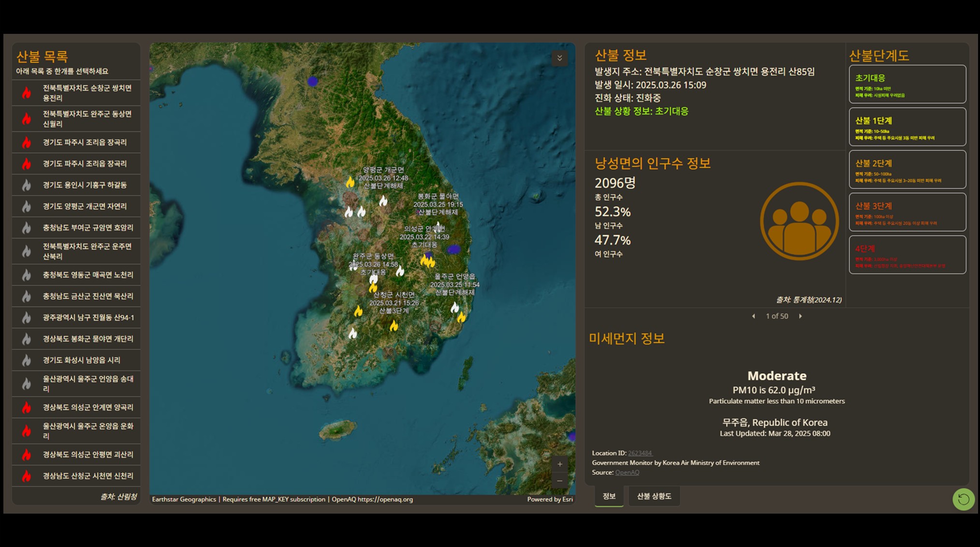Viewport: 980px width, 547px height.
Task: Select 충청북도 영동군 매곡면 노천리 in list
Action: click(x=76, y=275)
